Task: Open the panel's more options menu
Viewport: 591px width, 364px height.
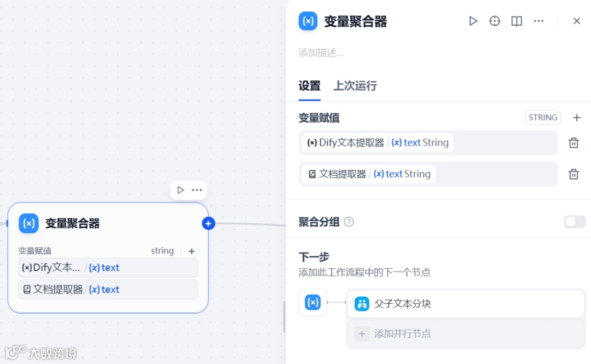Action: 538,21
